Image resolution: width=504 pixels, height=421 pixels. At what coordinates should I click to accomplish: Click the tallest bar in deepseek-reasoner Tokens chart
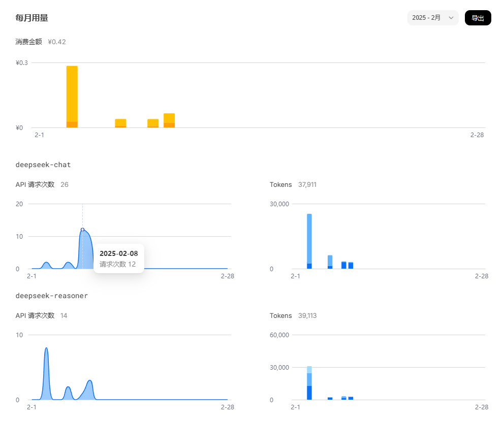[x=309, y=383]
